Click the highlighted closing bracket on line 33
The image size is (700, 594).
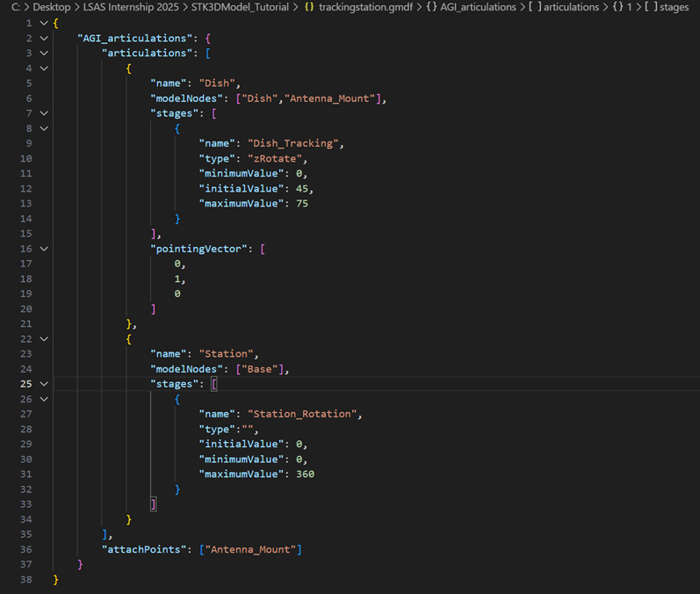pyautogui.click(x=153, y=504)
